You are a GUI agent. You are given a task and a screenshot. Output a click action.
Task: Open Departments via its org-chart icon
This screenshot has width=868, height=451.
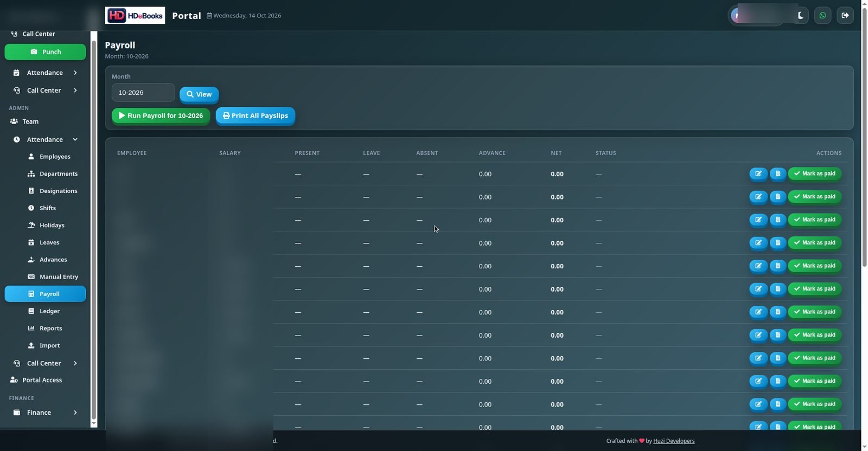pos(31,173)
